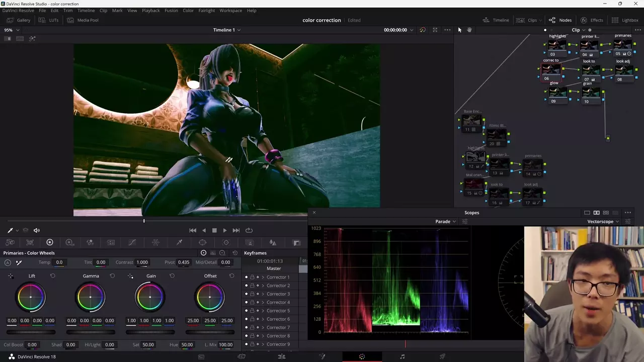Open the Qualifier eyedropper palette

point(179,242)
